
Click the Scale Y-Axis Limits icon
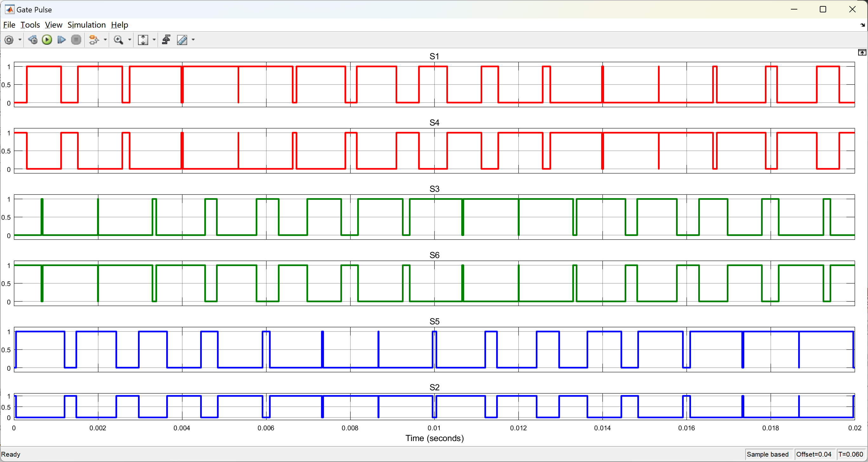(x=143, y=40)
